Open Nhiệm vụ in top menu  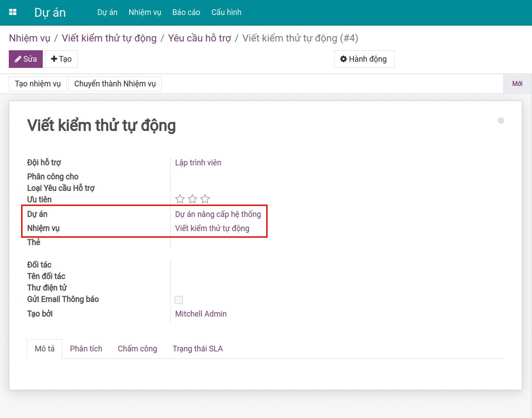click(145, 12)
